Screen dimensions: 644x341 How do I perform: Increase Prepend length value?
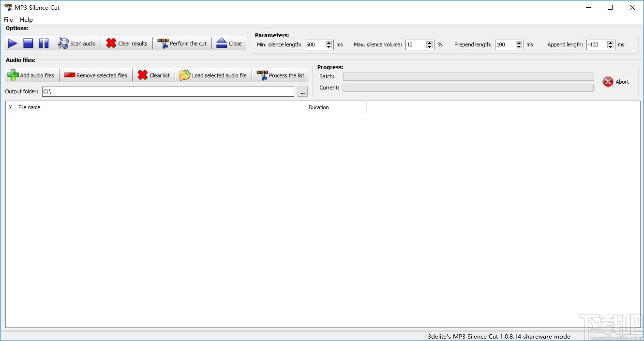(x=520, y=43)
